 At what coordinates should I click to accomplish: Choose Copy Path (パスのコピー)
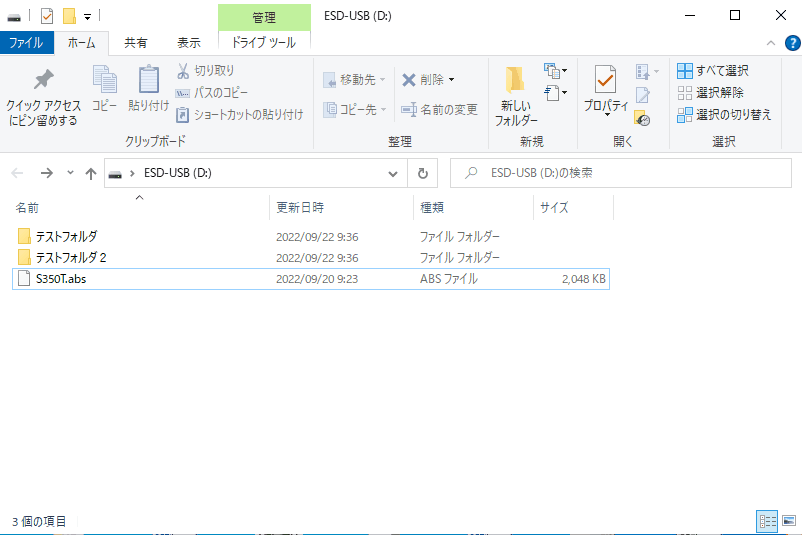[x=211, y=93]
